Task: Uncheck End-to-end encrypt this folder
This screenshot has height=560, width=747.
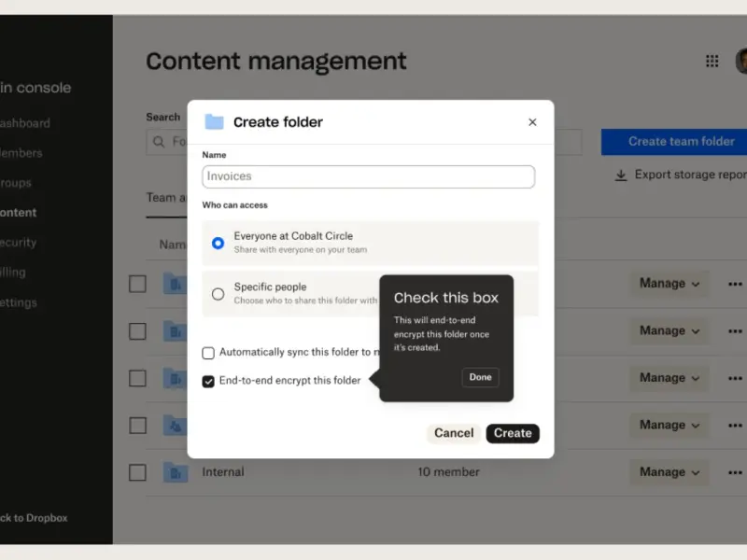Action: 208,382
